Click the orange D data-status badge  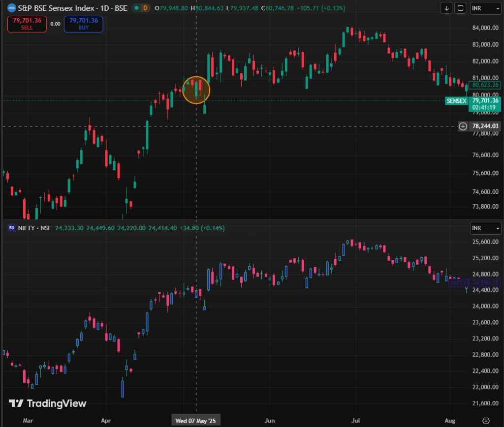point(145,8)
